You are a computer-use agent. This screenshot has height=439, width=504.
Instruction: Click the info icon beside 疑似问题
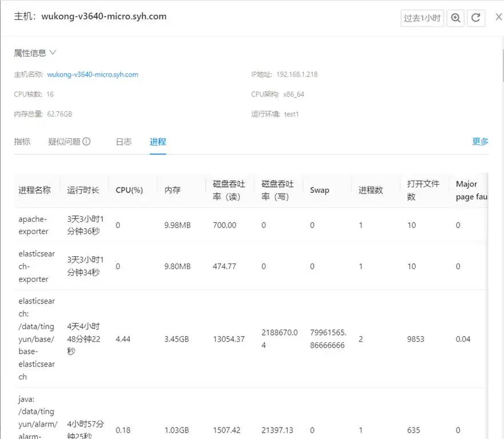(x=86, y=142)
